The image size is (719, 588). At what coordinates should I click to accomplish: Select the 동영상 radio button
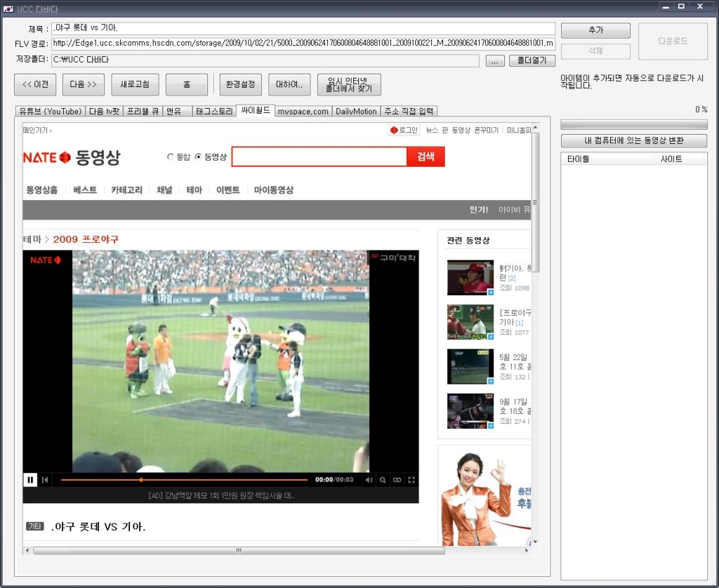pos(198,156)
